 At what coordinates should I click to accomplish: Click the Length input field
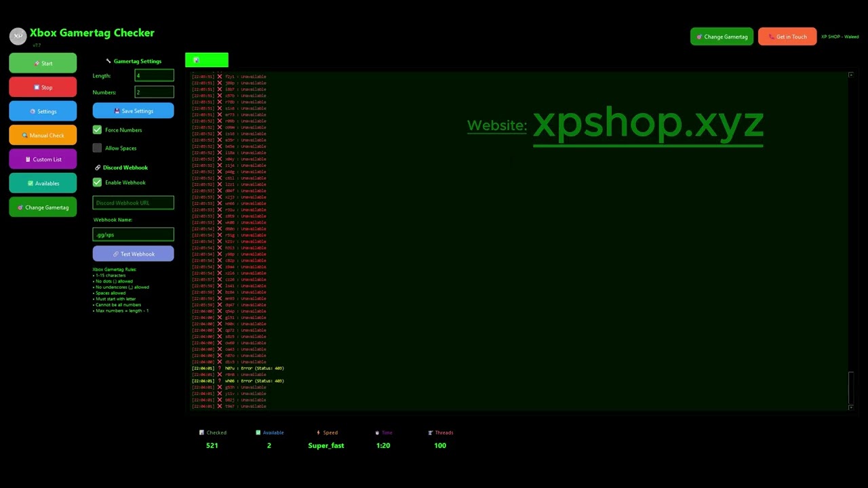click(154, 75)
